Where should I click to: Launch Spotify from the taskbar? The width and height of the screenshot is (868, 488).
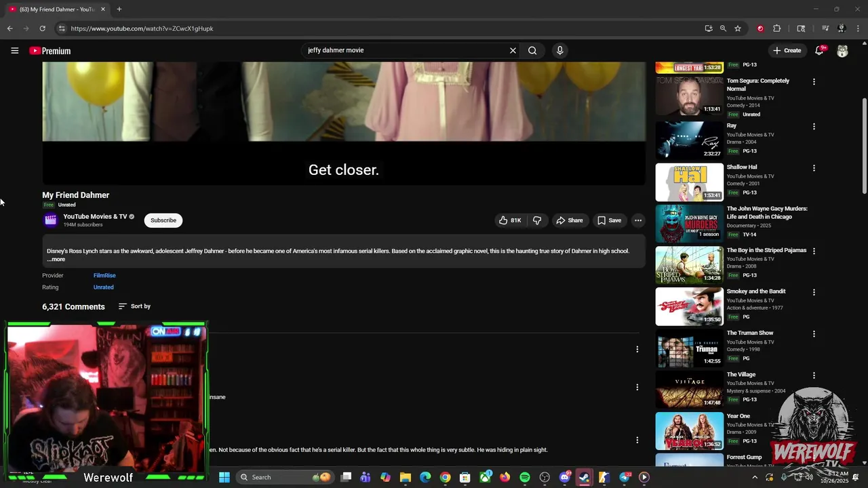point(525,477)
